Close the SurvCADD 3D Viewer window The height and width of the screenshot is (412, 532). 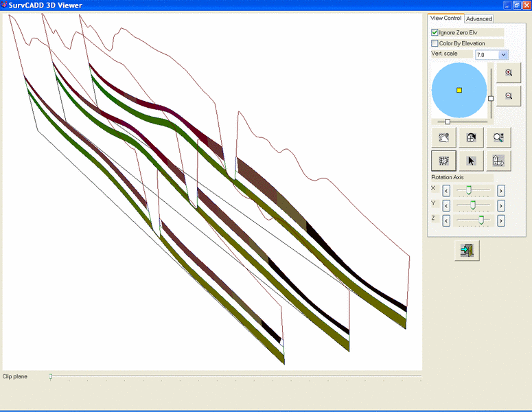pyautogui.click(x=527, y=5)
